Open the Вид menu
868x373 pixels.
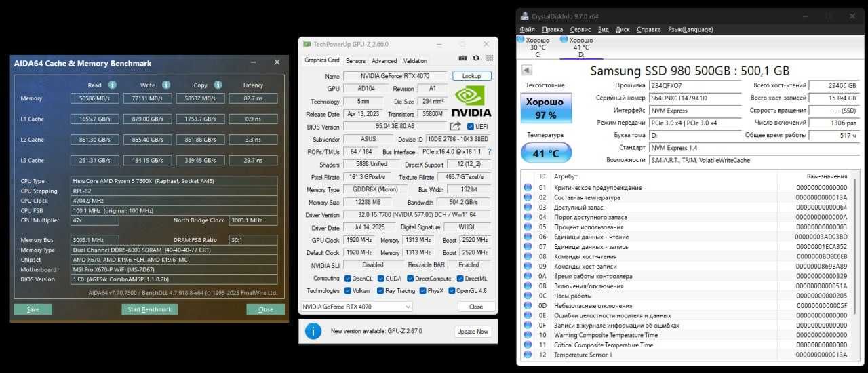[604, 30]
